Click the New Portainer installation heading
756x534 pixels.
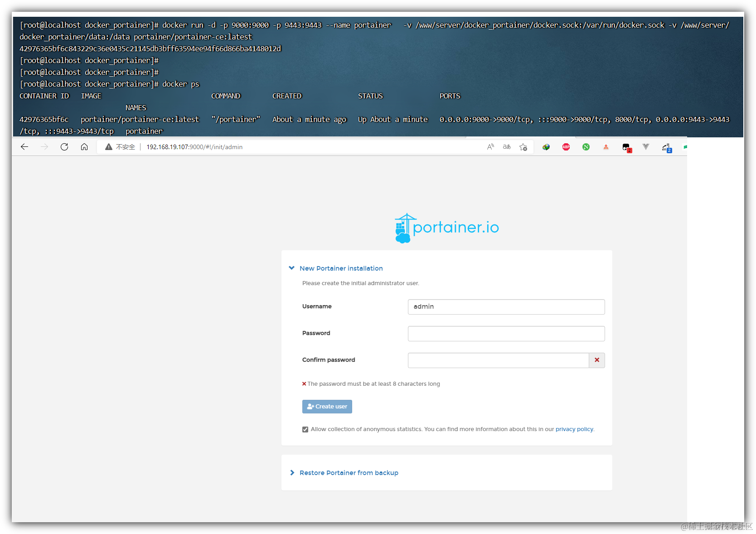(341, 268)
